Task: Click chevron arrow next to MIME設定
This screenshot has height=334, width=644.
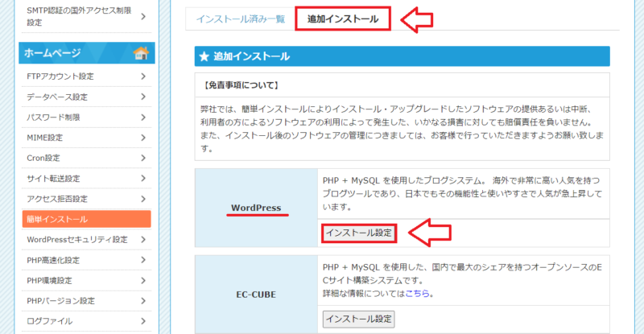Action: (143, 138)
